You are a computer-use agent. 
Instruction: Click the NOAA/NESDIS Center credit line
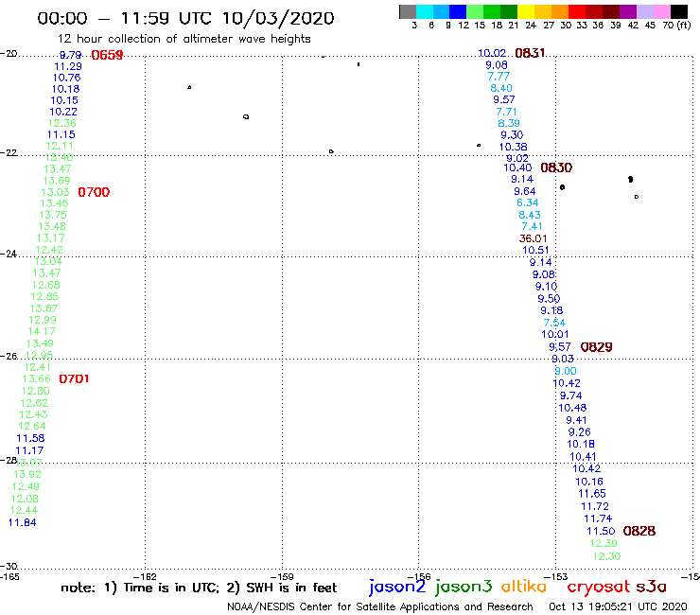tap(380, 606)
